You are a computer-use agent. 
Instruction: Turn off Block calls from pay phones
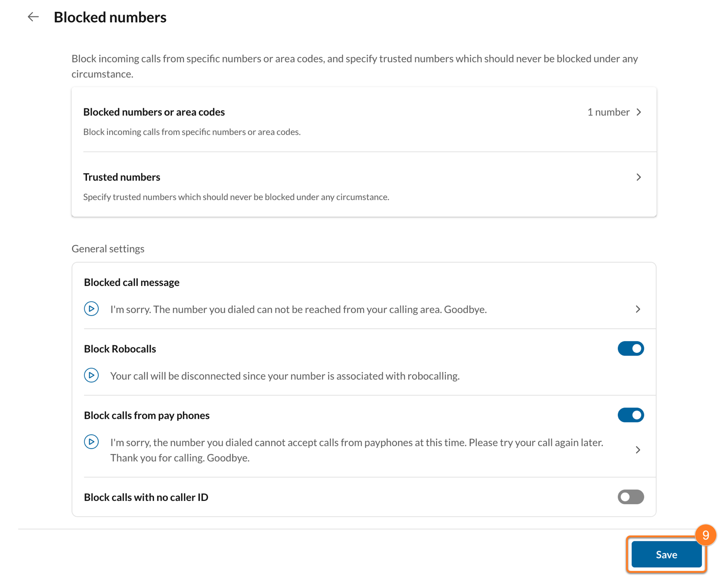(630, 415)
